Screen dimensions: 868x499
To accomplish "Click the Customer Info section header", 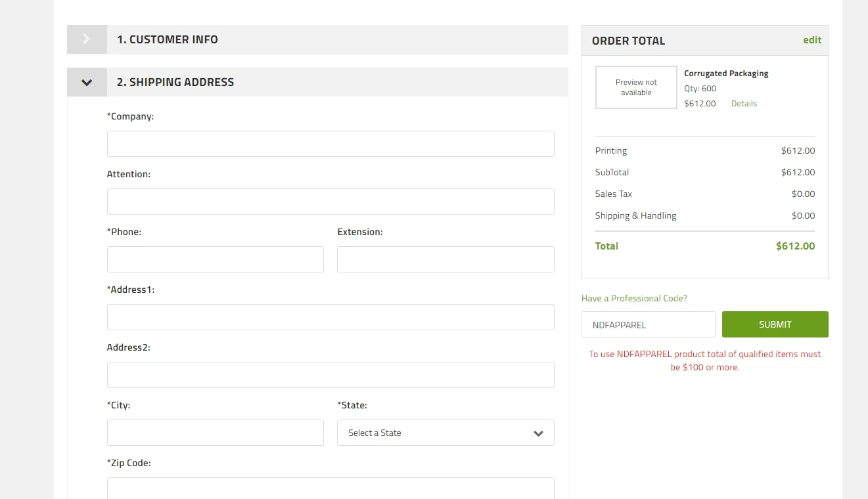I will 167,39.
